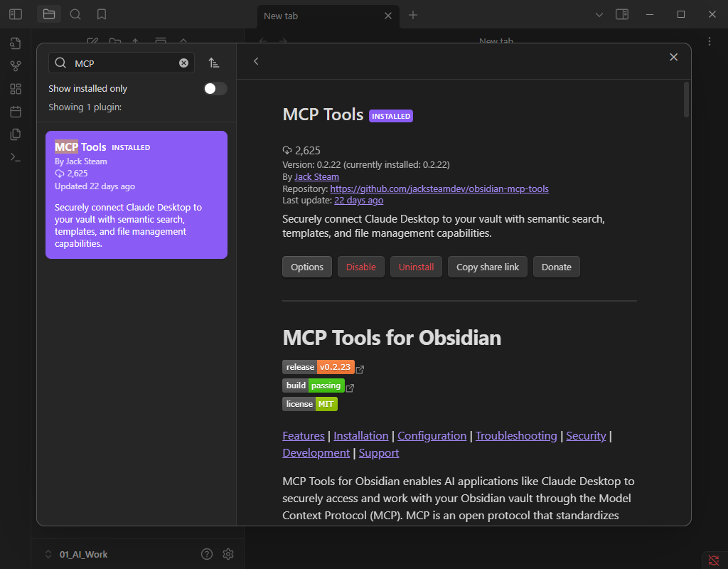Click the Disable button
This screenshot has height=569, width=728.
click(360, 267)
